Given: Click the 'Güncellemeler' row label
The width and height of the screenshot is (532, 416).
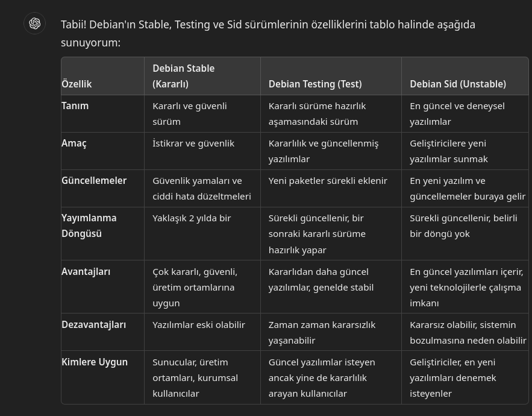Looking at the screenshot, I should point(94,180).
